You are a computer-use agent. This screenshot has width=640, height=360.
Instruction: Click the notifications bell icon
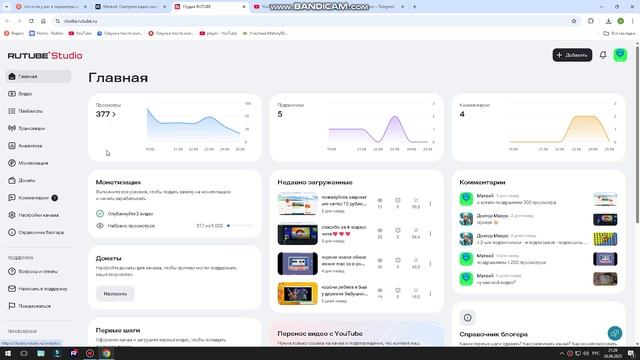coord(603,55)
